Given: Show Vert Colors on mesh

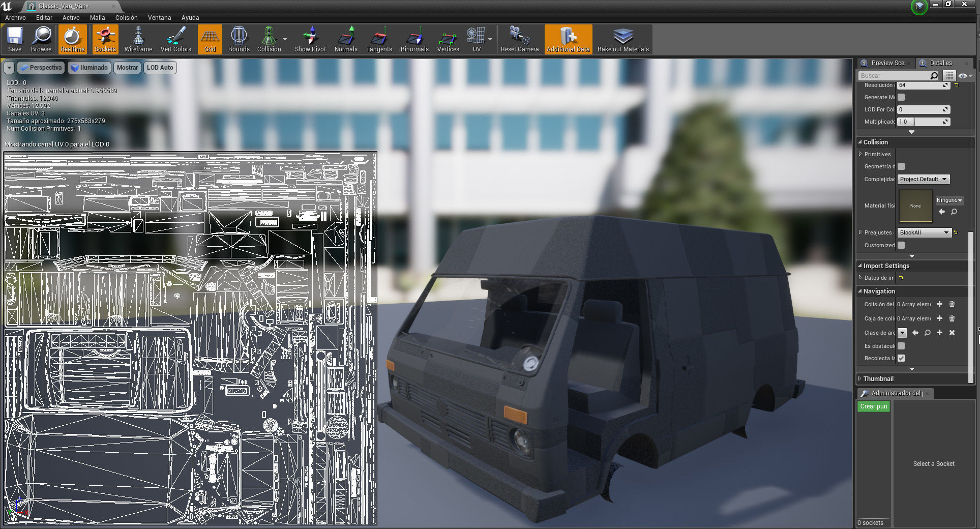Looking at the screenshot, I should tap(175, 39).
